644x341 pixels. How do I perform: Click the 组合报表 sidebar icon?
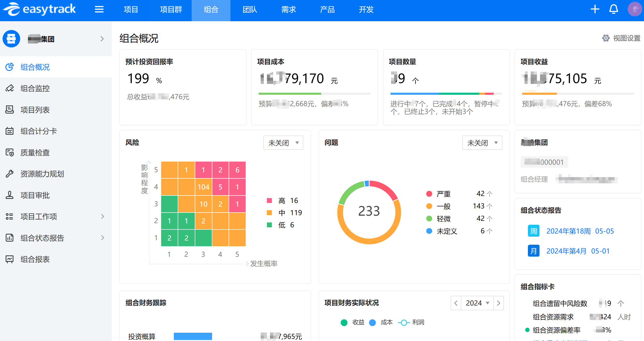coord(10,259)
